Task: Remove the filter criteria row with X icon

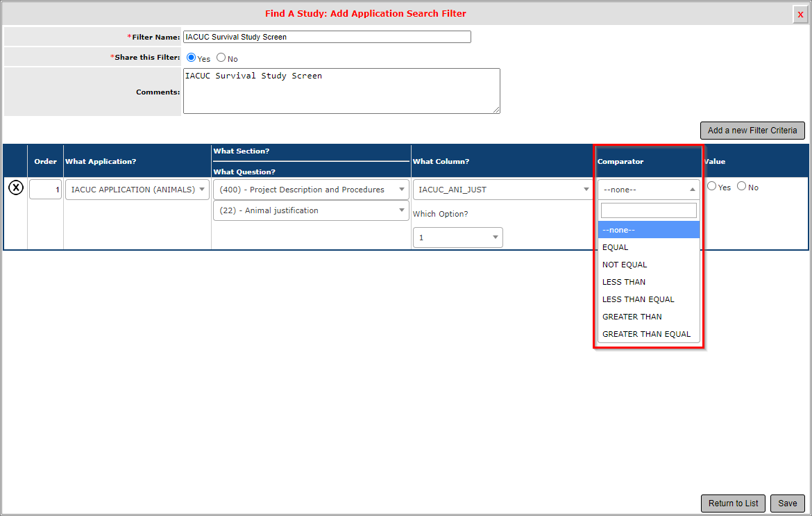Action: [16, 188]
